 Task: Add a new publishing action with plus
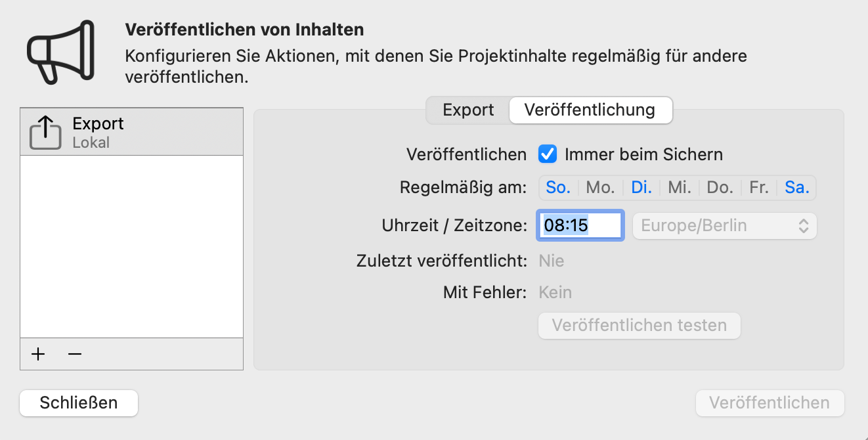(39, 354)
